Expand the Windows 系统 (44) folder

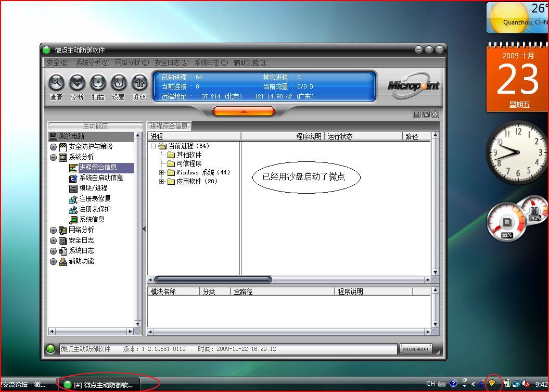tap(161, 173)
